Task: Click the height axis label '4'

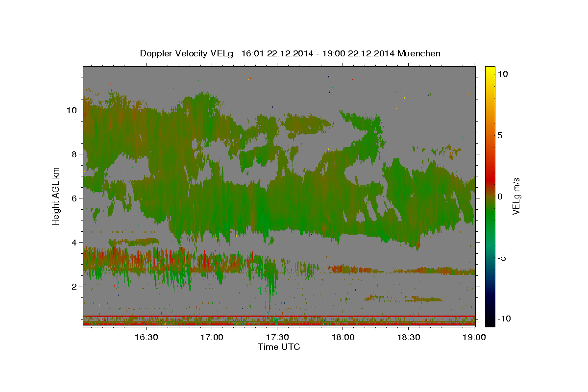Action: point(73,242)
